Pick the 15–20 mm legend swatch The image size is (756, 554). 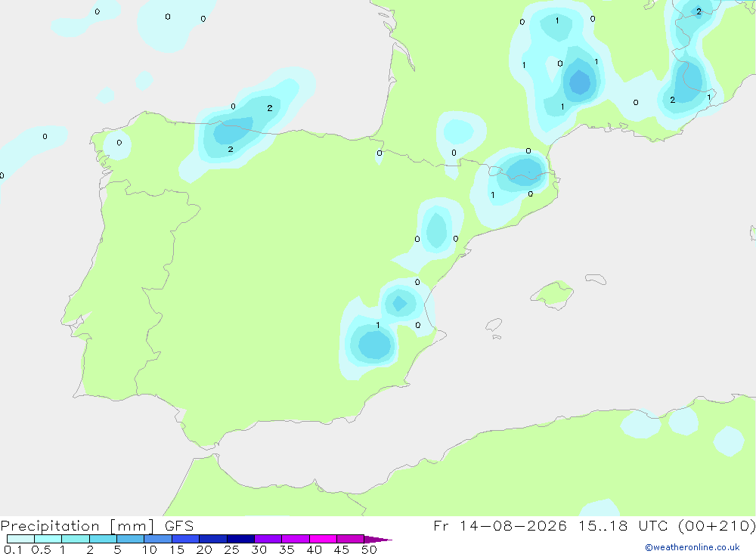click(186, 539)
